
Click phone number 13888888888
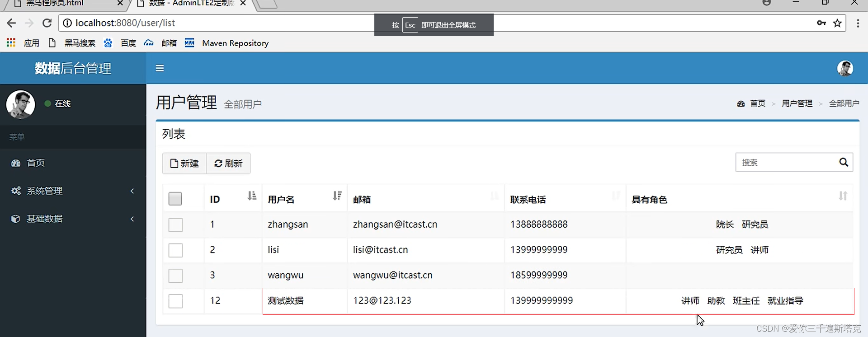coord(539,225)
